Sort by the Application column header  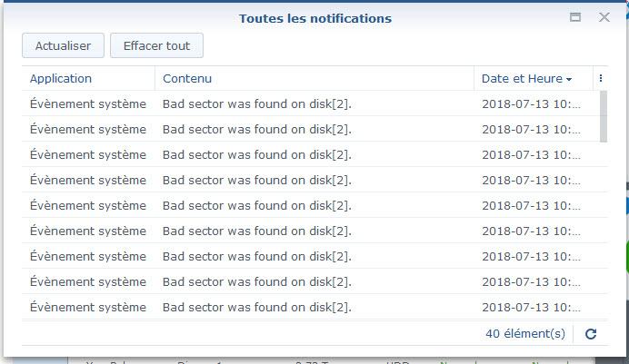click(x=61, y=78)
